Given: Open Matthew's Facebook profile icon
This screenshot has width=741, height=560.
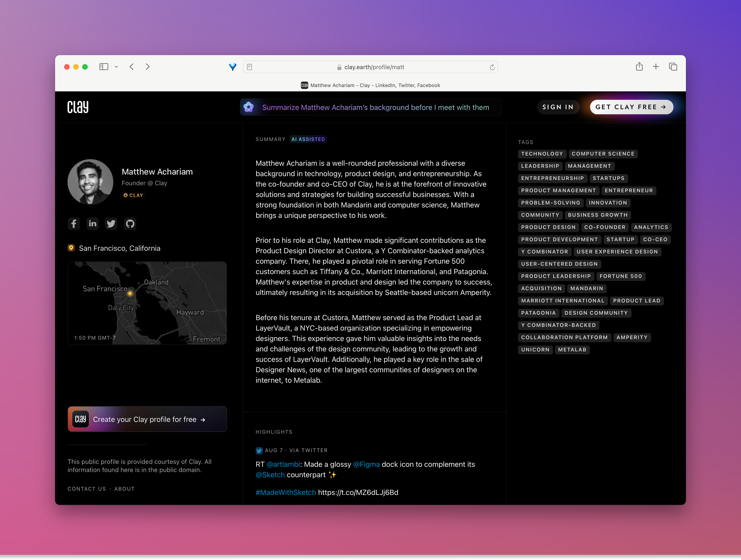Looking at the screenshot, I should (74, 224).
